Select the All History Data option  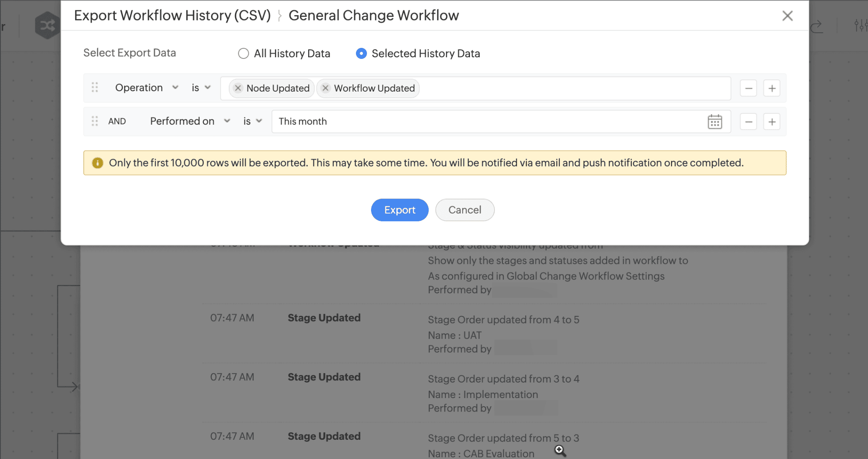(244, 53)
